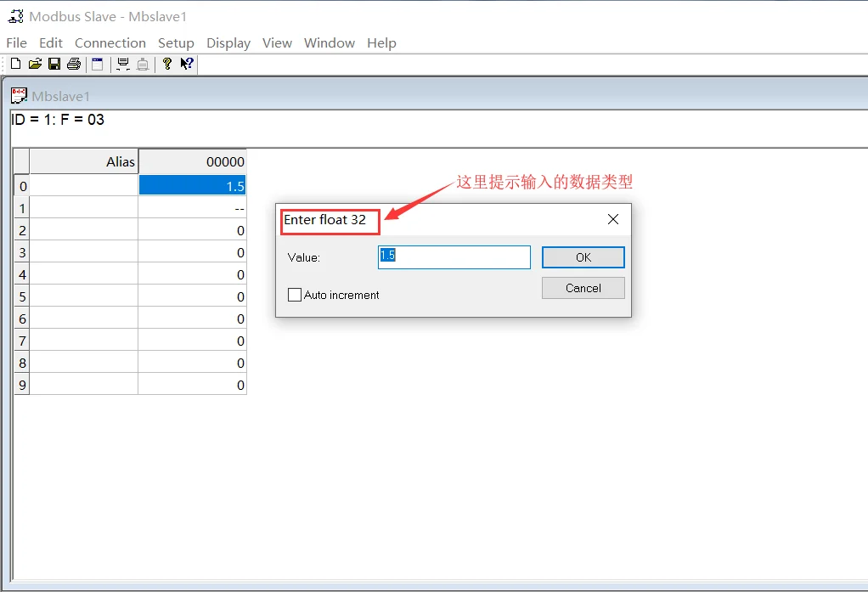Select the value cell in row 3
Screen dimensions: 868x592
point(192,252)
